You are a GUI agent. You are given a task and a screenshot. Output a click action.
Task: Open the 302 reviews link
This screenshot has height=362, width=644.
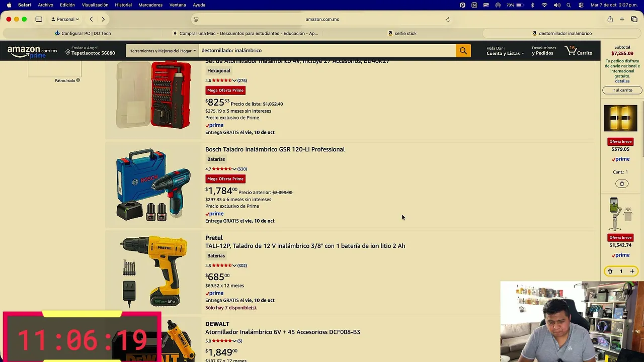(x=242, y=265)
